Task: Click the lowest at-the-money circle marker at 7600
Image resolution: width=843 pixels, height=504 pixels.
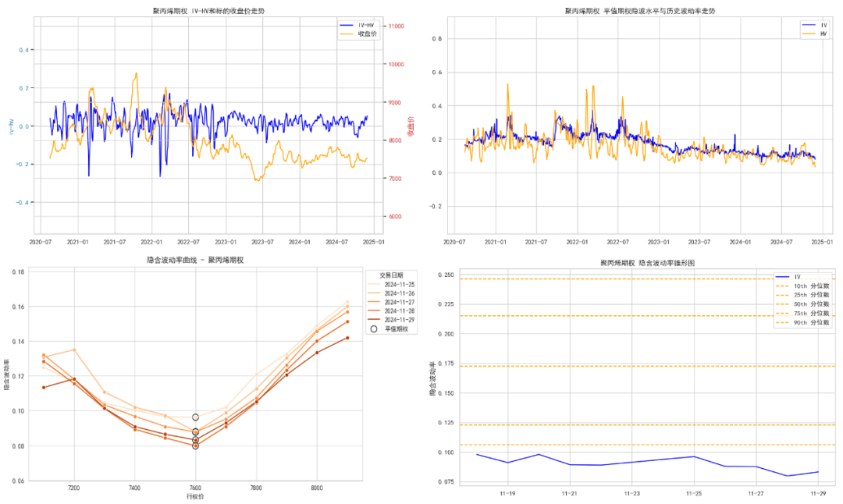Action: [x=196, y=446]
